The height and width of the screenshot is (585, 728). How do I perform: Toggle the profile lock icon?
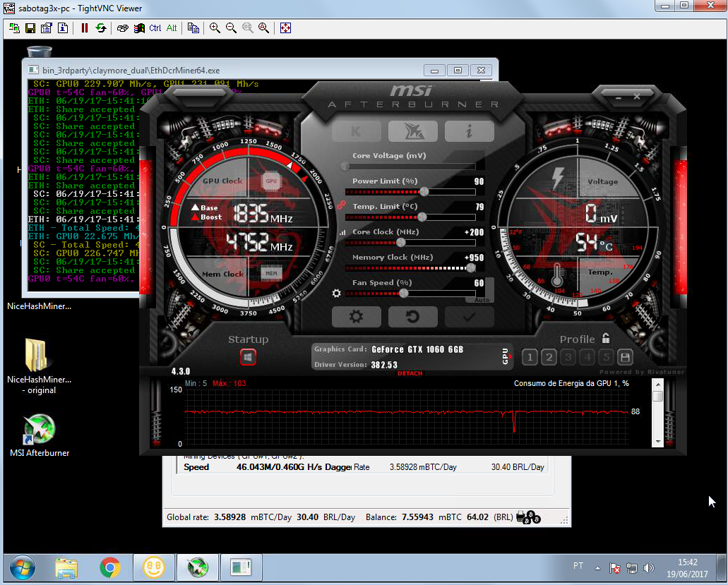606,338
